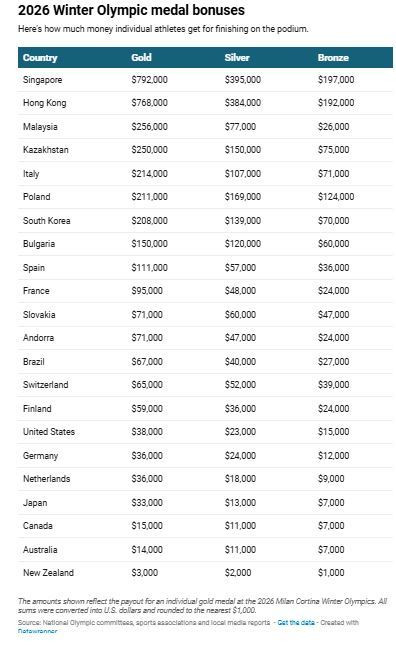Select the Netherlands country cell

(x=46, y=478)
